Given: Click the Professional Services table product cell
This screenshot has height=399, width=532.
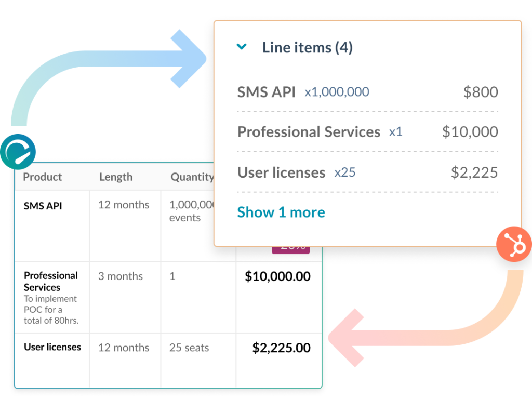Looking at the screenshot, I should (x=51, y=281).
